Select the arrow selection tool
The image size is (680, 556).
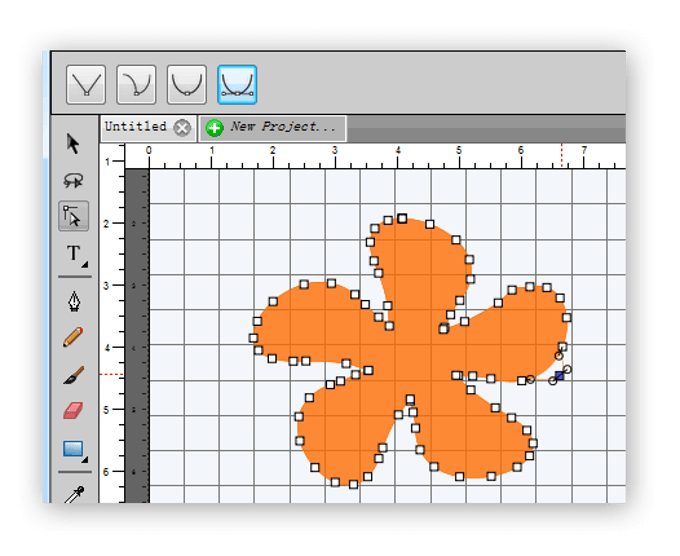point(73,144)
